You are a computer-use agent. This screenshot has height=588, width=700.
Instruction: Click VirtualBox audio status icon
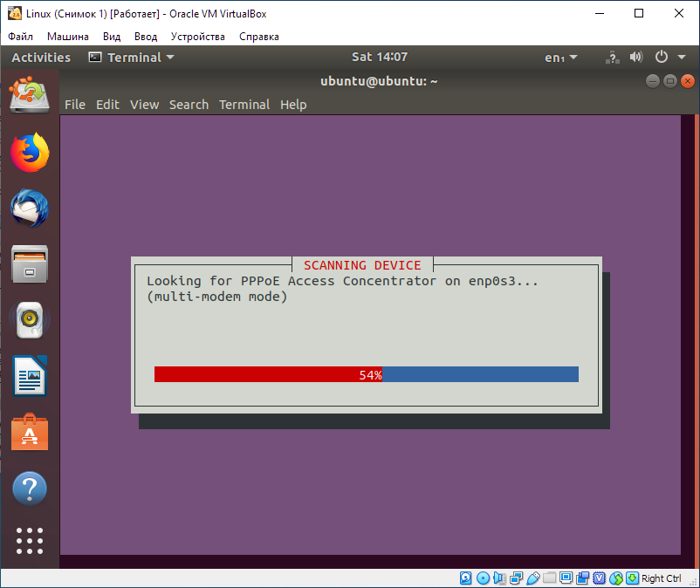click(x=498, y=578)
